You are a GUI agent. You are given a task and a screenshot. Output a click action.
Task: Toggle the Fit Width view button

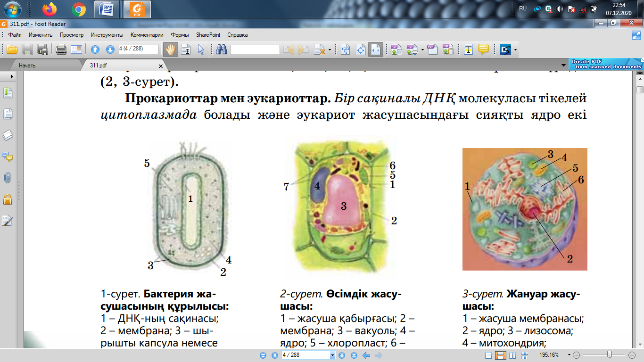pyautogui.click(x=375, y=49)
